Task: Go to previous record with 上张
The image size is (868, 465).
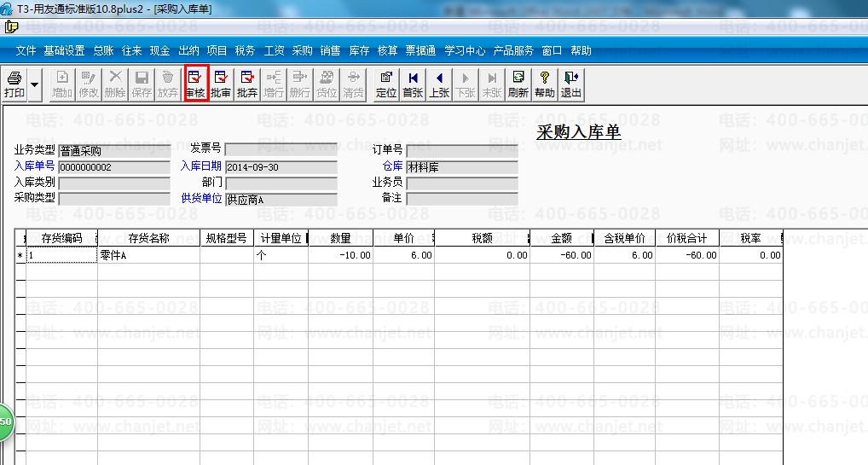Action: coord(439,84)
